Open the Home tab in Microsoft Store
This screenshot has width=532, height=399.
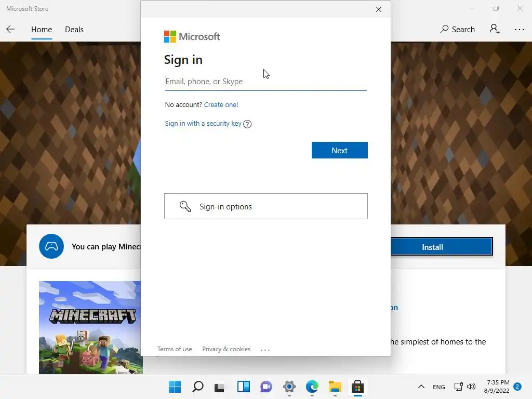tap(42, 30)
